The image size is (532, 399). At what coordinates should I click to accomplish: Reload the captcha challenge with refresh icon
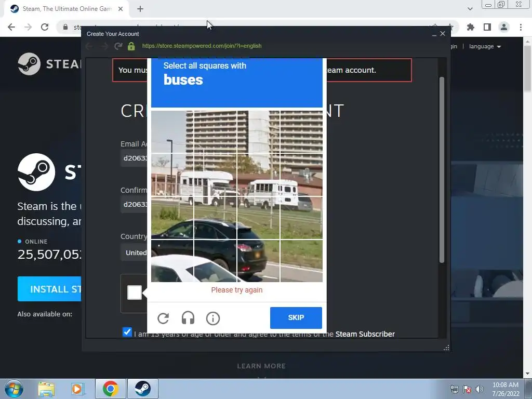click(163, 318)
